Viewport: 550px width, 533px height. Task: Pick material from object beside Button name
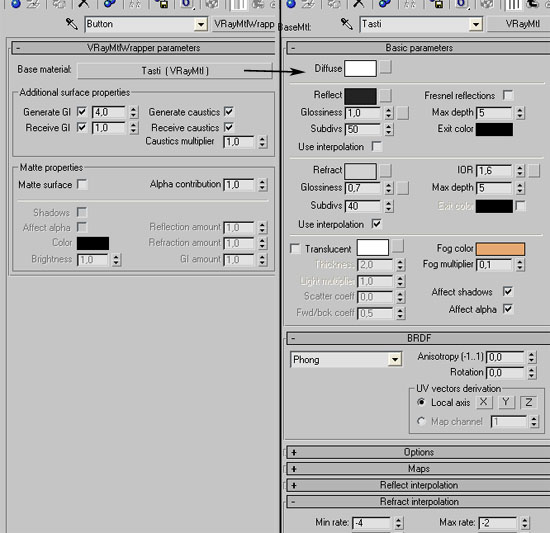point(72,24)
